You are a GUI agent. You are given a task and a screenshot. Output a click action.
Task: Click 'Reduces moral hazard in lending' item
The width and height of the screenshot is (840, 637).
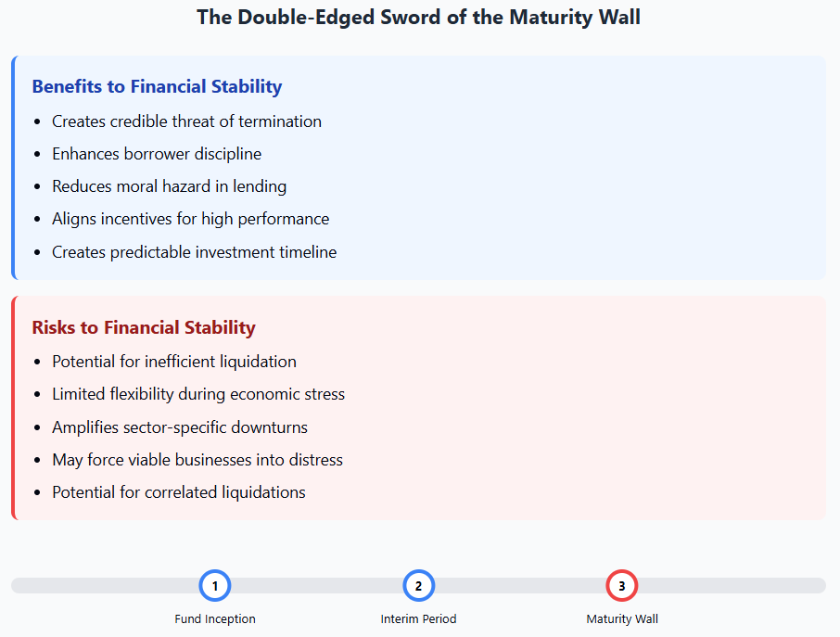coord(169,186)
